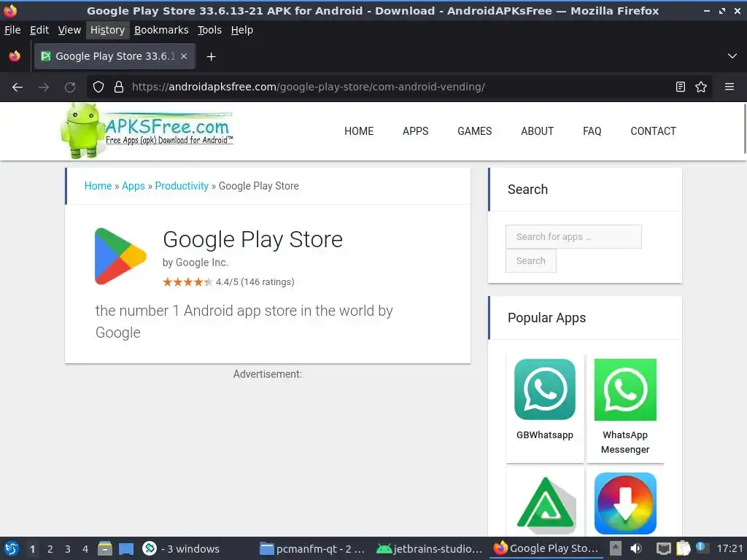Image resolution: width=747 pixels, height=560 pixels.
Task: Go back to the previous page
Action: [18, 87]
